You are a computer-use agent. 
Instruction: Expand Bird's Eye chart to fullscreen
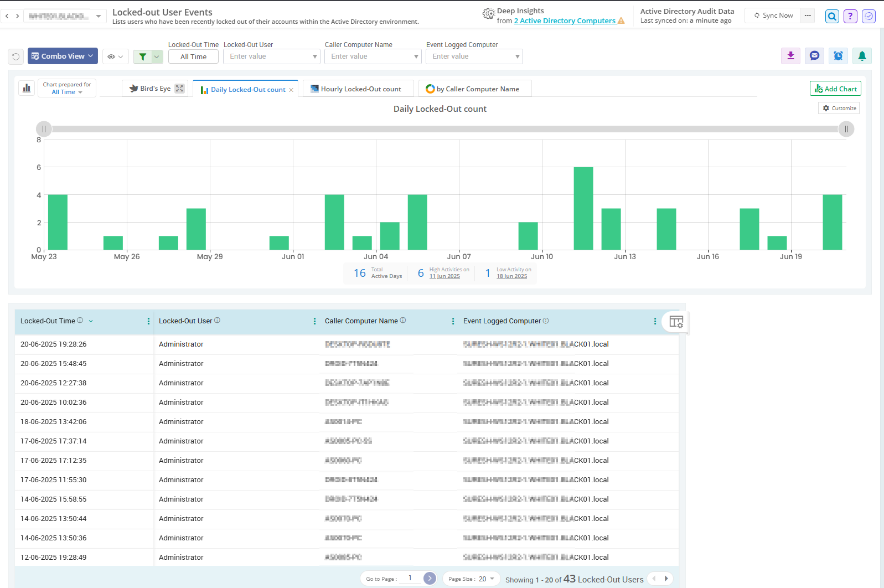179,89
